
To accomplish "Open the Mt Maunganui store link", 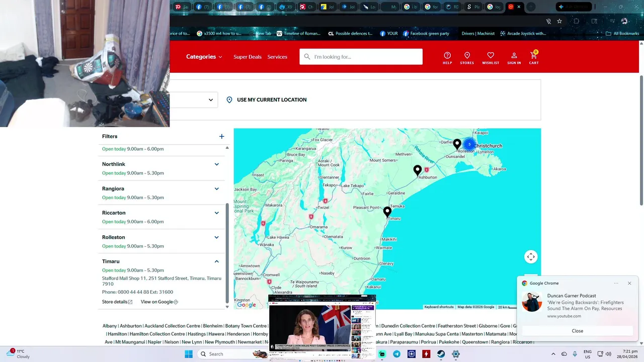I will pyautogui.click(x=130, y=342).
